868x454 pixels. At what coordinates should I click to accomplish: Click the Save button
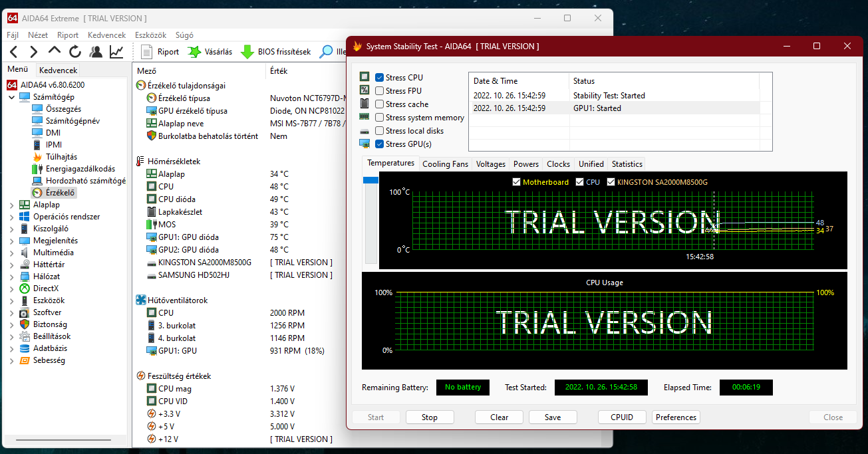coord(553,417)
